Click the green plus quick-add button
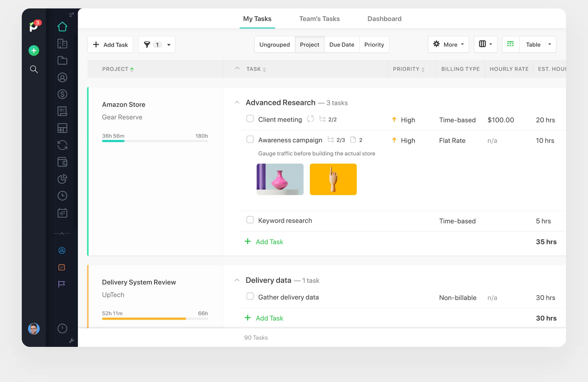 click(34, 51)
